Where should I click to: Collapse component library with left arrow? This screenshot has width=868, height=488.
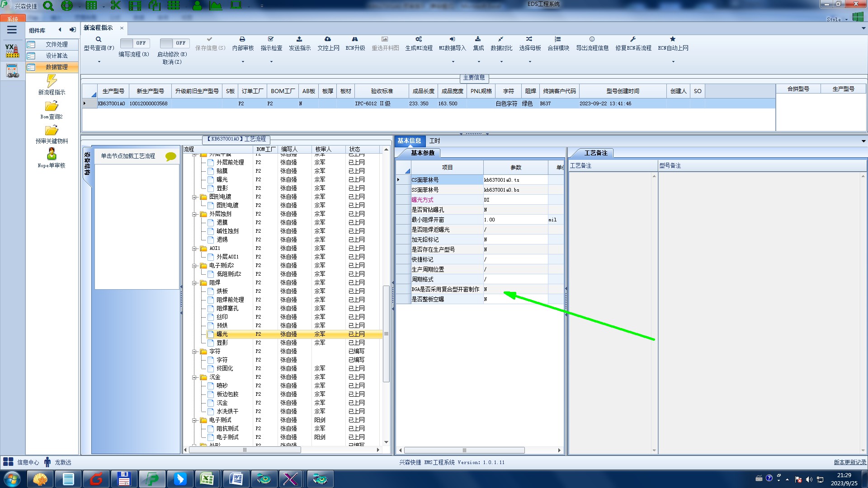tap(60, 30)
